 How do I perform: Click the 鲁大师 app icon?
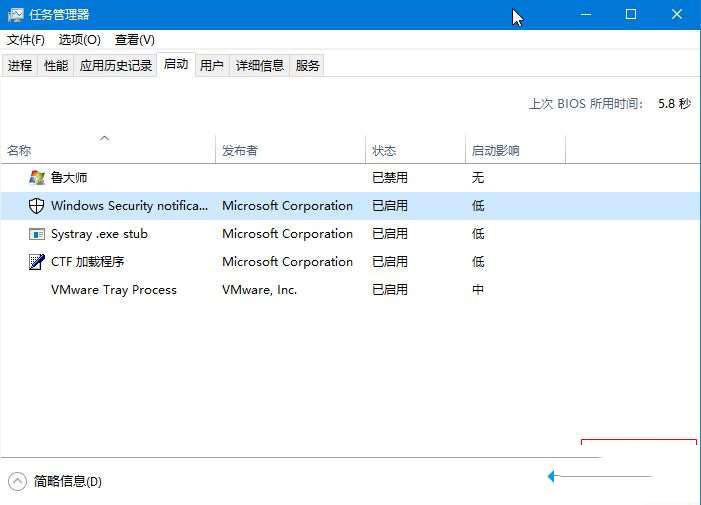(x=37, y=178)
